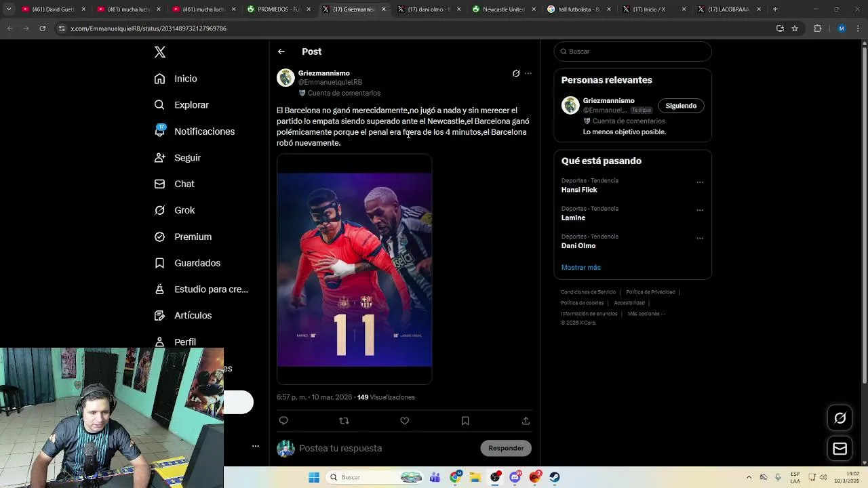Click the Windows taskbar Buscar search box

coord(374,477)
